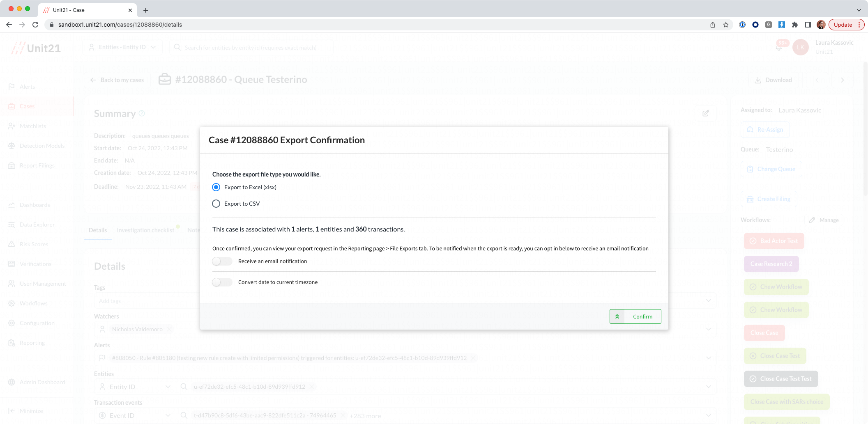Run Bad Actor Test workflow
This screenshot has height=424, width=868.
[x=774, y=241]
